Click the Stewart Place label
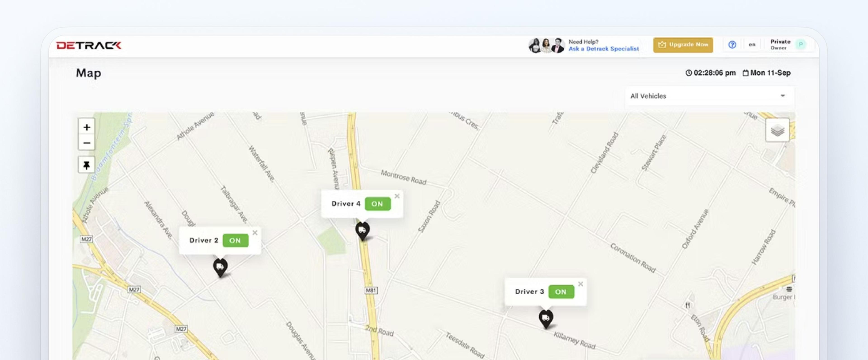This screenshot has width=868, height=360. click(654, 153)
